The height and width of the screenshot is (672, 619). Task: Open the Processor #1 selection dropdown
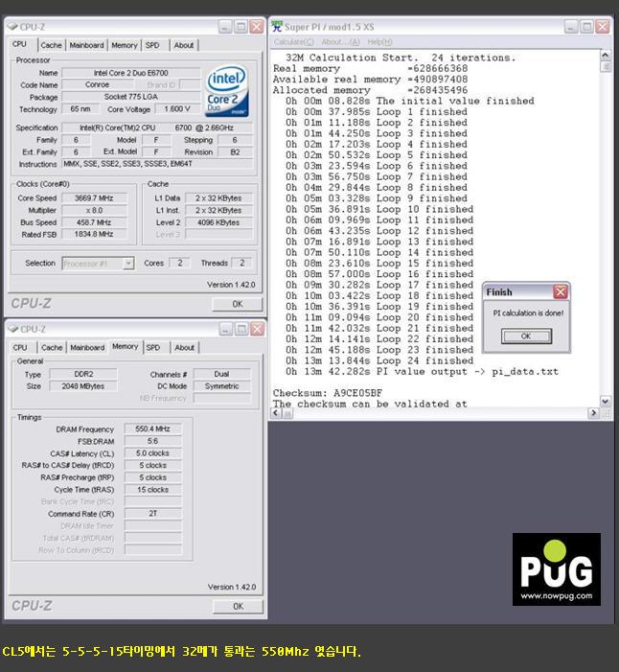(128, 263)
